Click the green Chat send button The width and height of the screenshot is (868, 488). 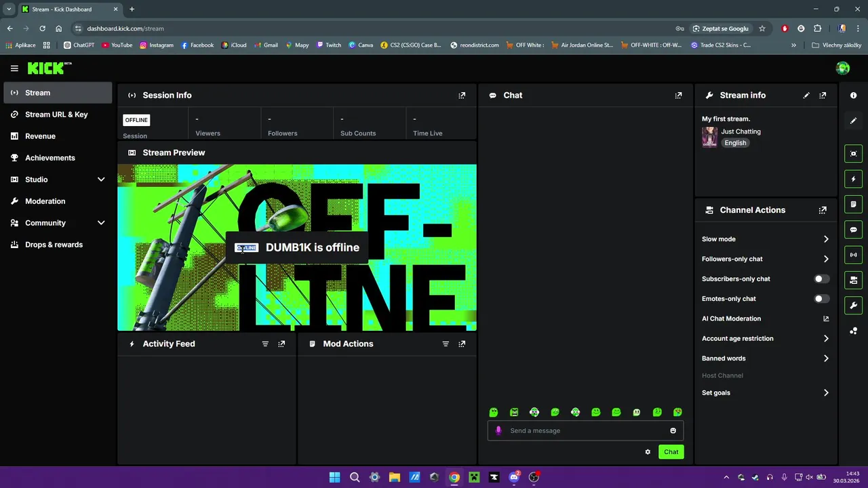(671, 452)
